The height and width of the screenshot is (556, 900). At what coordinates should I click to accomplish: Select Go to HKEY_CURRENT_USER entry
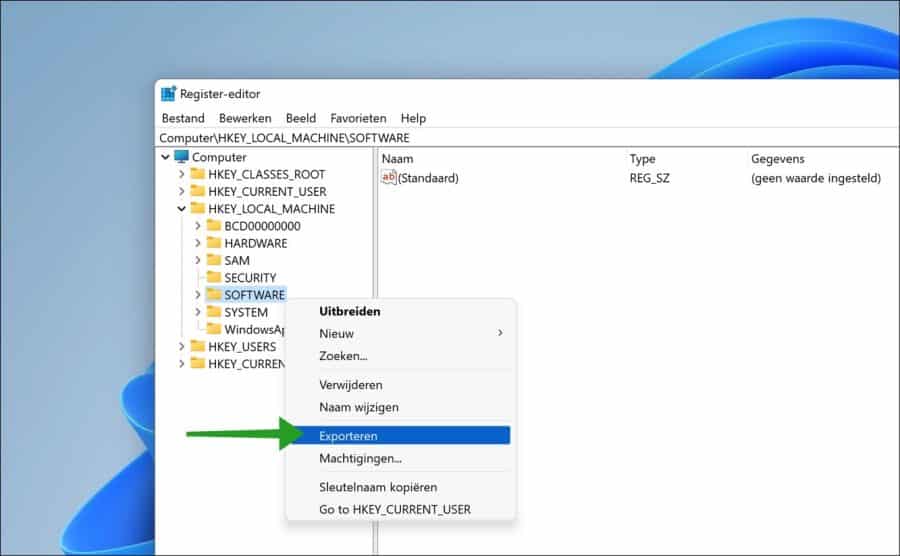coord(400,510)
